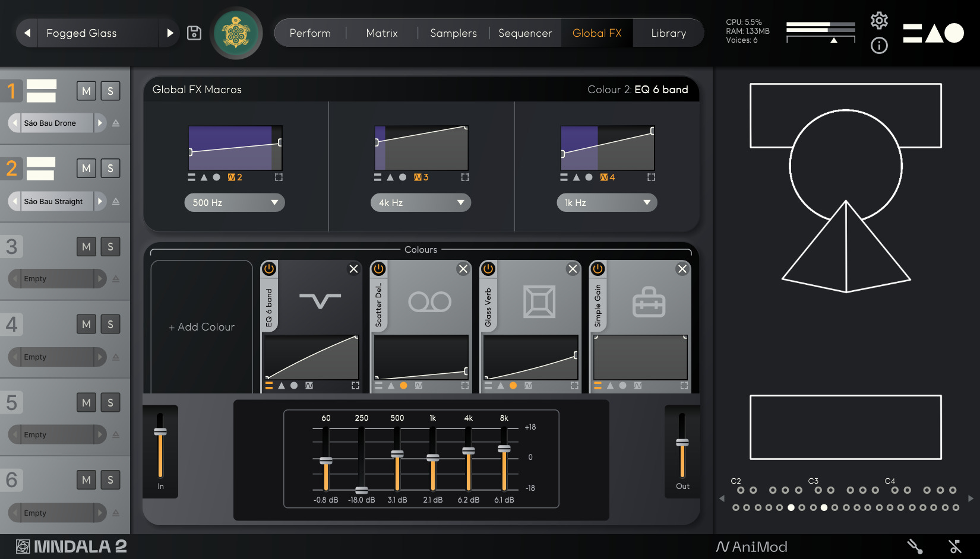Load the next preset after Fogged Glass
Screen dimensions: 980x559
click(x=170, y=33)
